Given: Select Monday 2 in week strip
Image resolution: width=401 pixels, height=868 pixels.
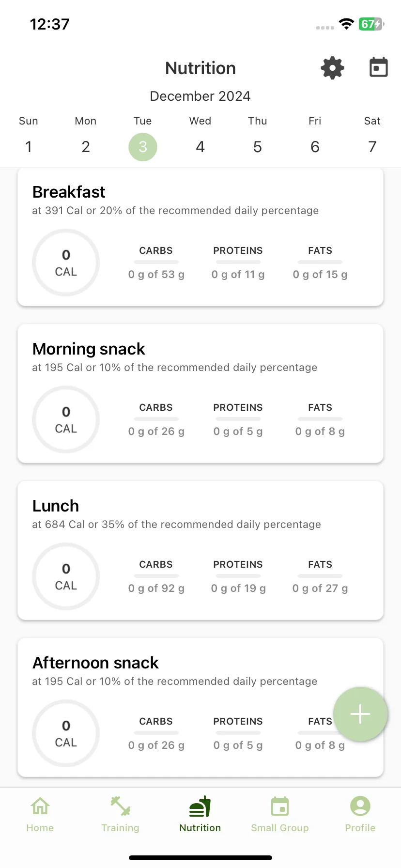Looking at the screenshot, I should (x=86, y=147).
